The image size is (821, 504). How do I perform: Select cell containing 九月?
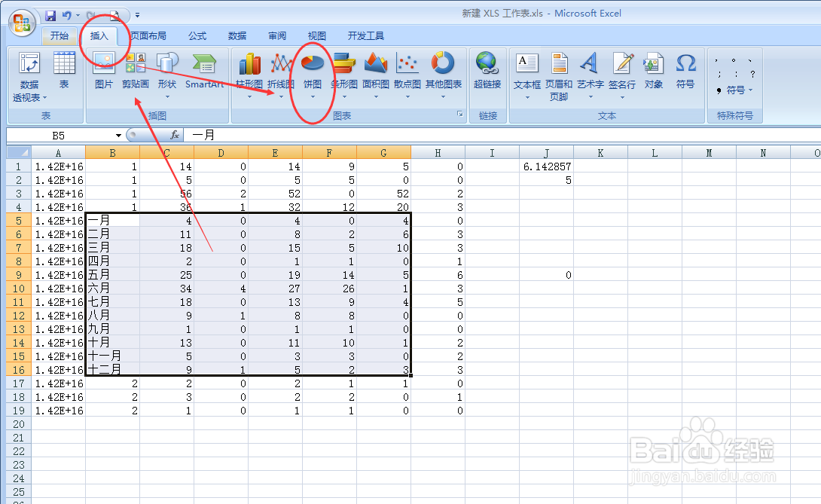112,329
